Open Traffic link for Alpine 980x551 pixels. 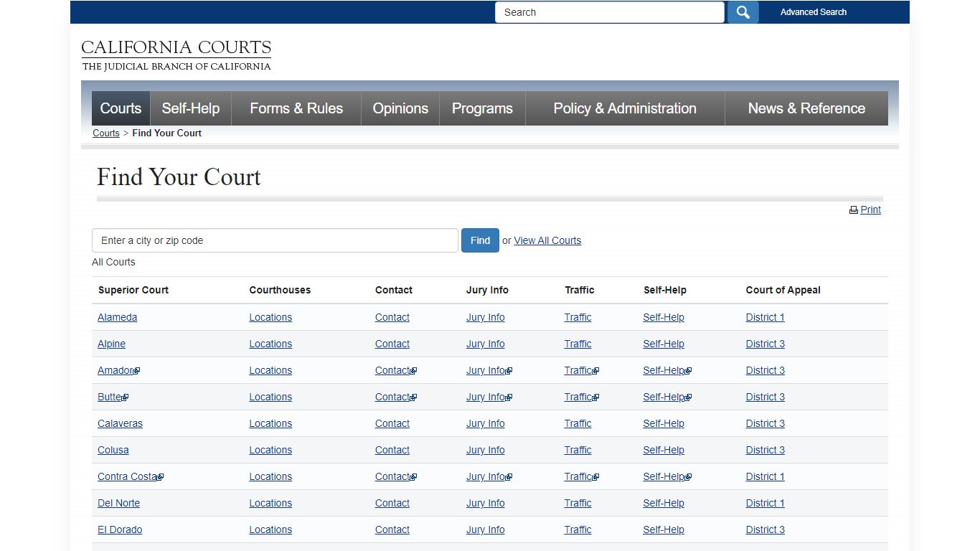pyautogui.click(x=578, y=344)
